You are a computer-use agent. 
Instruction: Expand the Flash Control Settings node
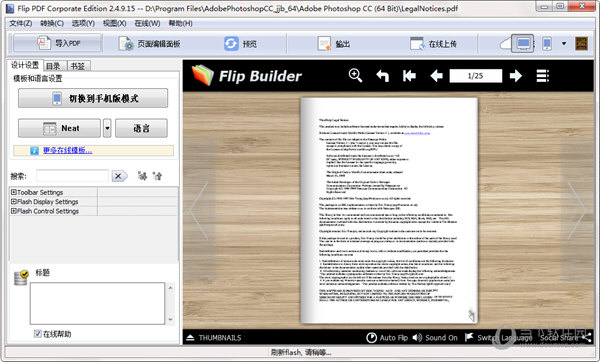click(14, 211)
